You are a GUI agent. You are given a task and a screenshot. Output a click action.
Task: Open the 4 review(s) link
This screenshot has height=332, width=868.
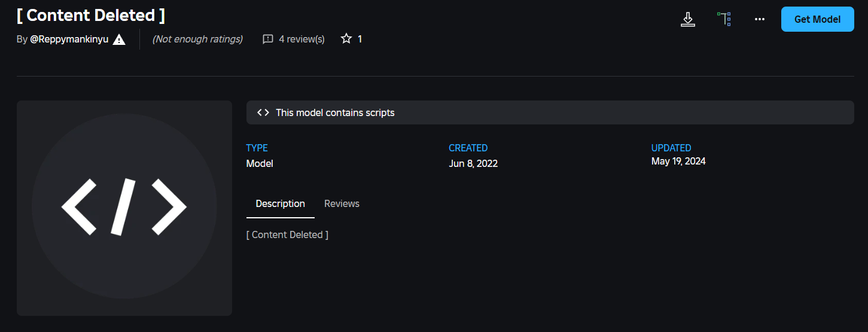[301, 39]
